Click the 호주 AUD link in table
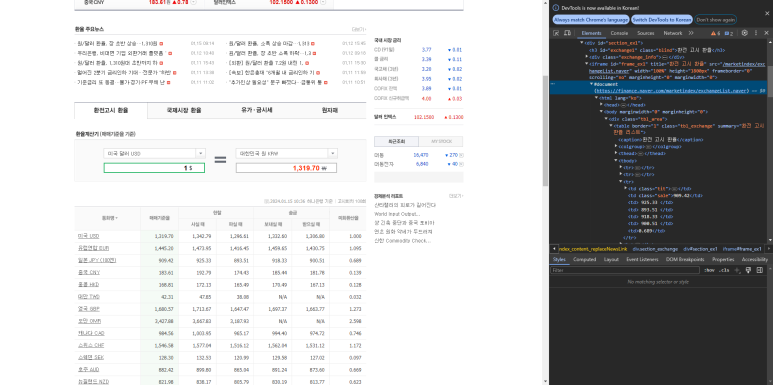This screenshot has width=773, height=385. [88, 369]
